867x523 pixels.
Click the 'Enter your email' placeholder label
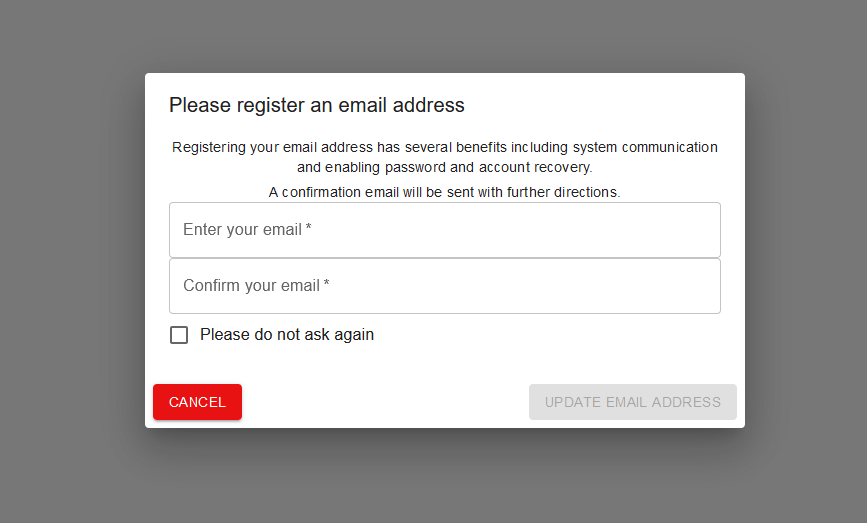[x=242, y=230]
